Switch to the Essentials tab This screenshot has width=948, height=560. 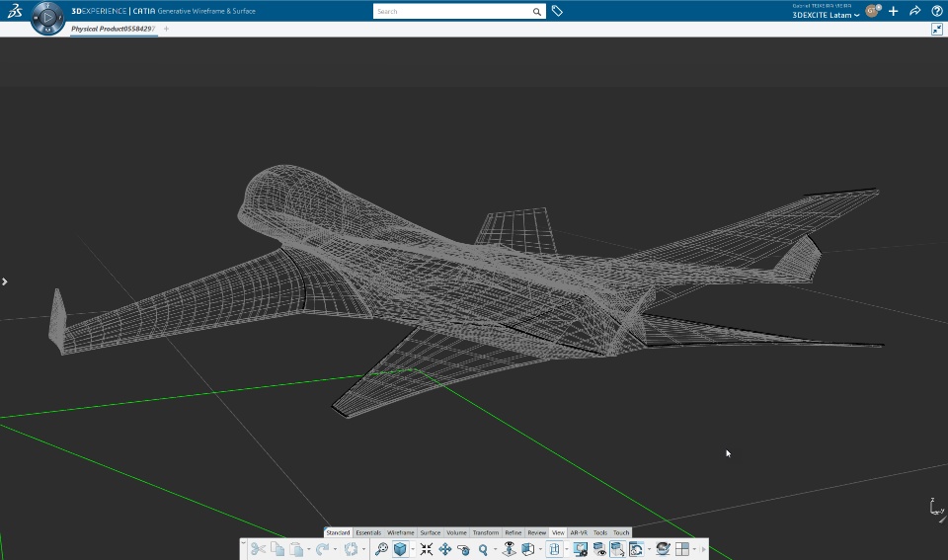pyautogui.click(x=368, y=532)
